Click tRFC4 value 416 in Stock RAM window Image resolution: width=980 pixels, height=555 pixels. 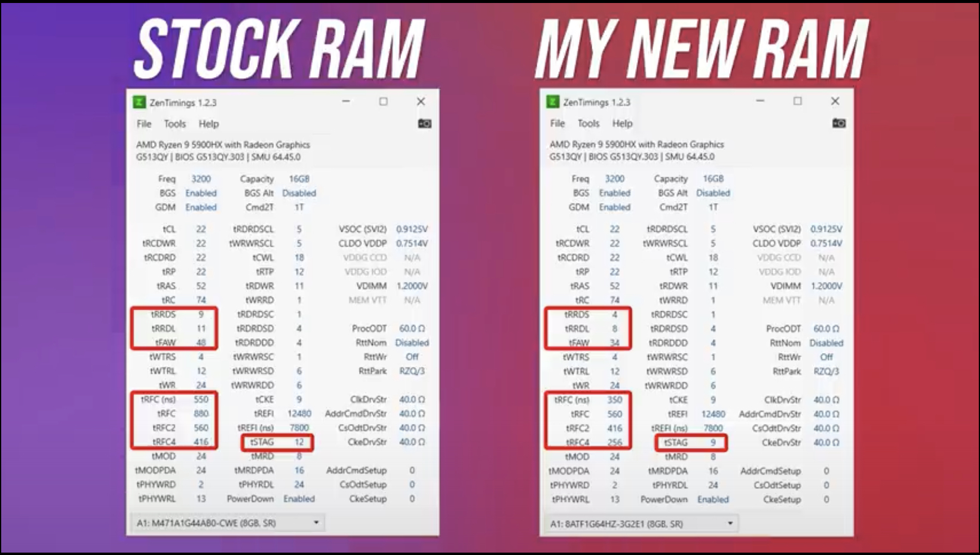click(x=201, y=442)
